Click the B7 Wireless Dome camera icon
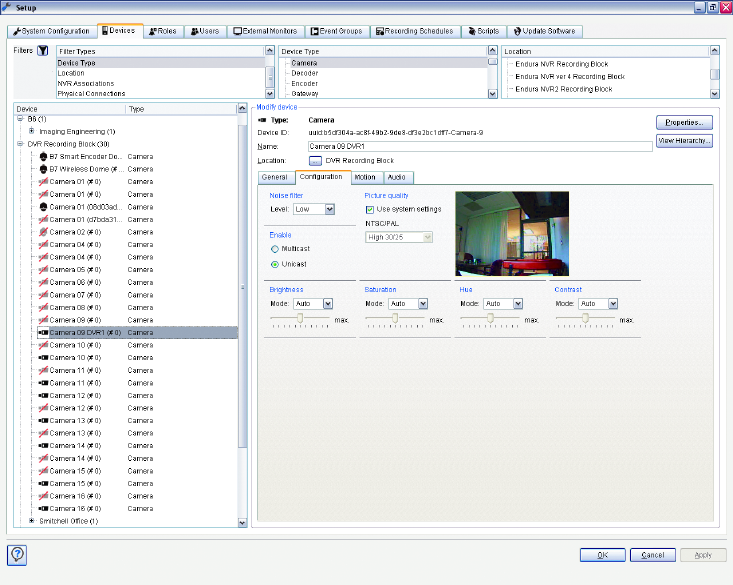The height and width of the screenshot is (585, 733). [x=43, y=169]
